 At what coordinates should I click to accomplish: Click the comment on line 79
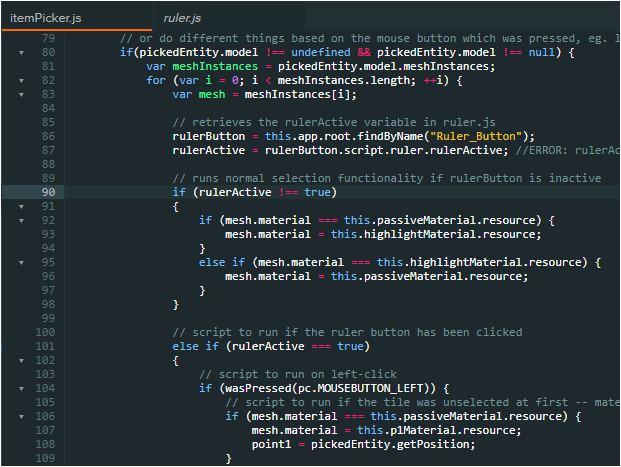coord(370,38)
